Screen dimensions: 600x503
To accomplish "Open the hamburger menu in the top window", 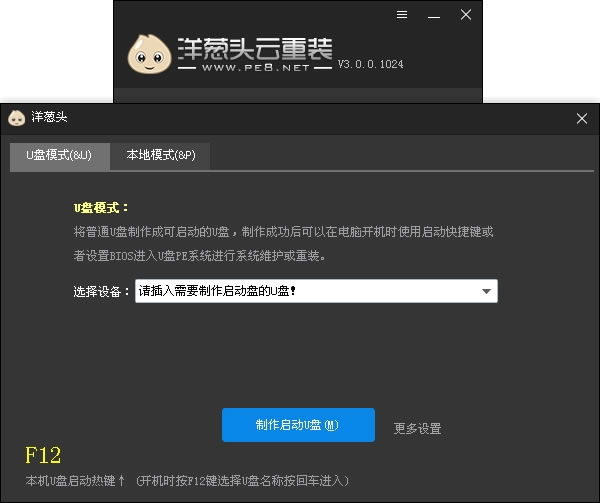I will click(x=402, y=15).
